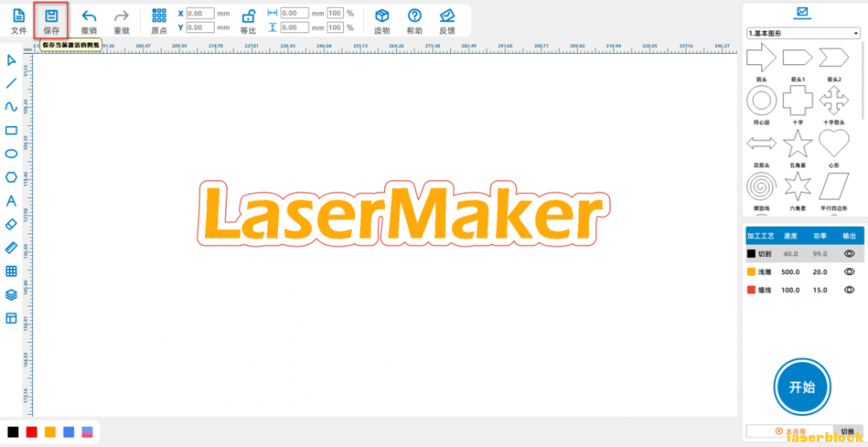Image resolution: width=868 pixels, height=447 pixels.
Task: Insert the 螺旋线 spiral shape
Action: click(762, 187)
